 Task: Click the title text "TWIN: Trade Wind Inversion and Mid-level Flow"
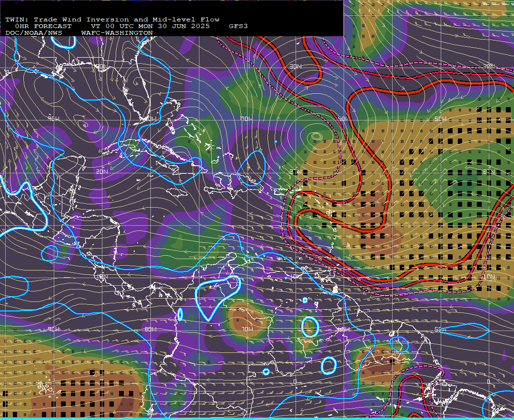coord(112,20)
